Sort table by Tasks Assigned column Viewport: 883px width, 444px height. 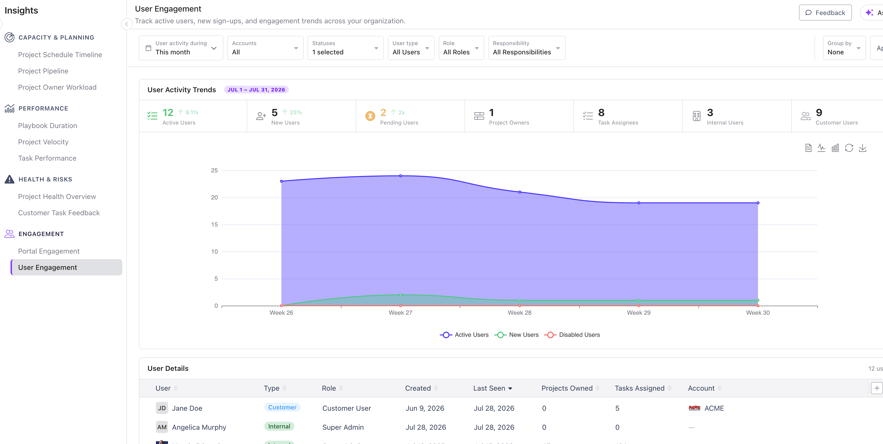[x=643, y=388]
